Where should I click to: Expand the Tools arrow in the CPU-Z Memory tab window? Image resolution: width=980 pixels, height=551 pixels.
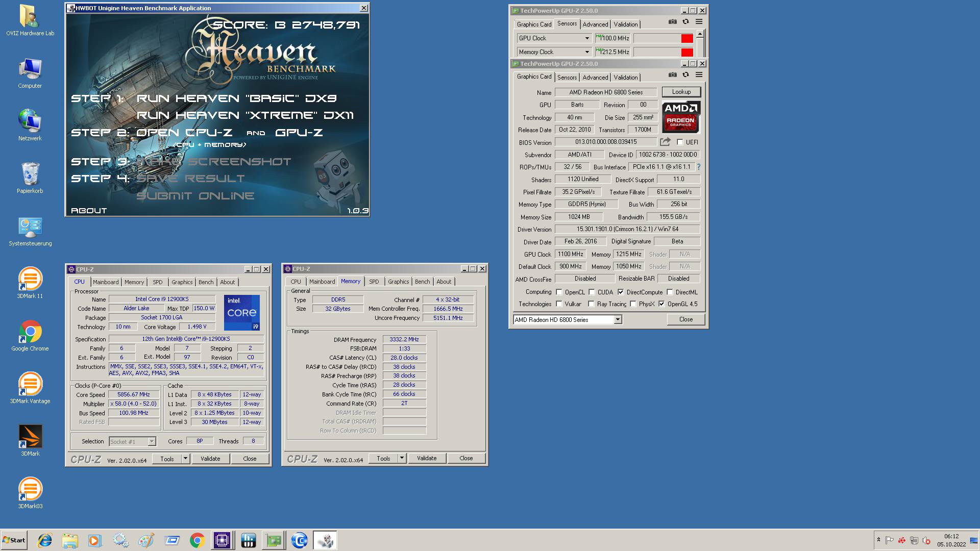[x=402, y=458]
